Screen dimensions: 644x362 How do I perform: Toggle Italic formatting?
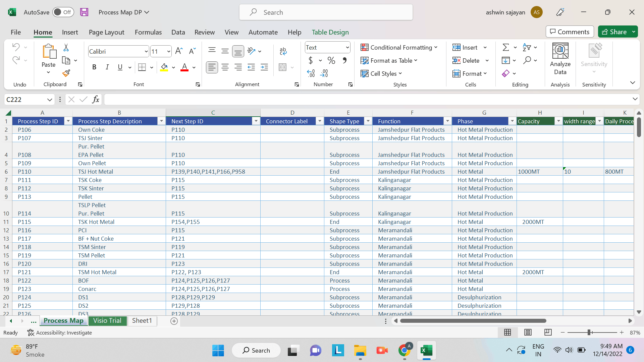[x=107, y=67]
